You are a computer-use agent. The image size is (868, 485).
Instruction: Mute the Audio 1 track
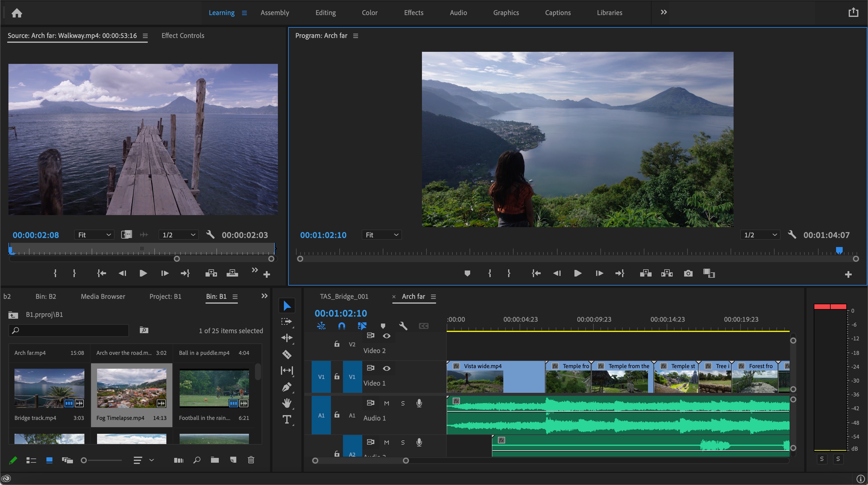click(386, 403)
